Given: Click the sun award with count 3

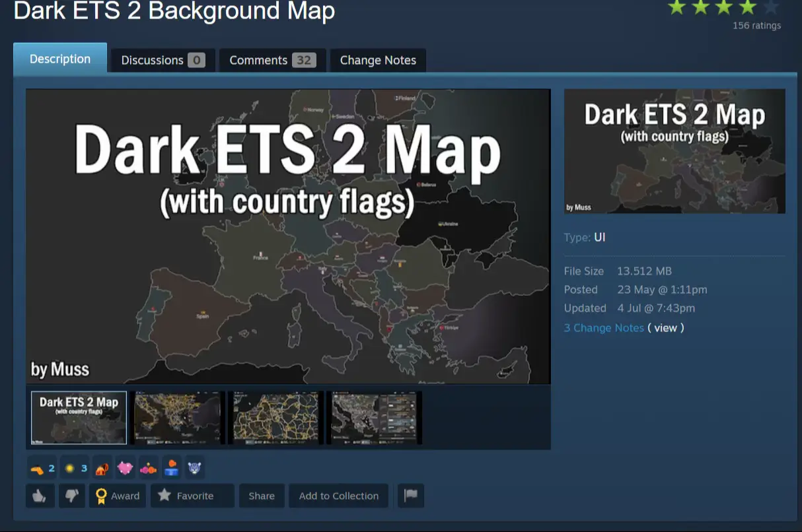Looking at the screenshot, I should [x=75, y=469].
